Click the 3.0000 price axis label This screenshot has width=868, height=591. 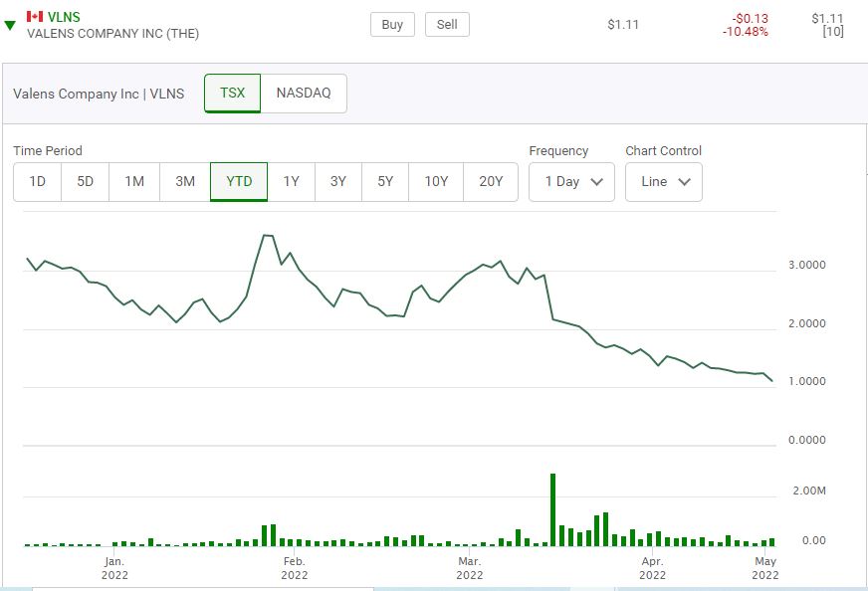tap(806, 265)
